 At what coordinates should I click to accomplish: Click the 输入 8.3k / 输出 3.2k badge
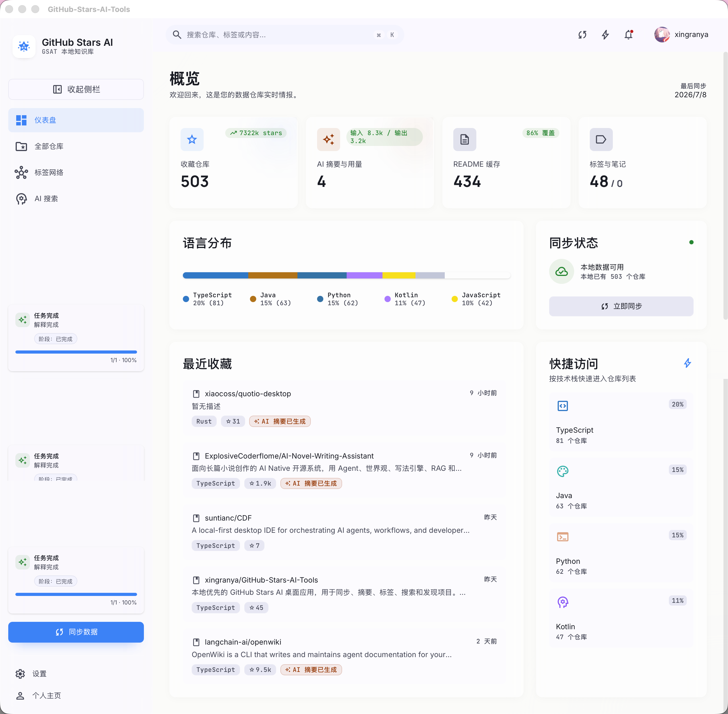(384, 137)
